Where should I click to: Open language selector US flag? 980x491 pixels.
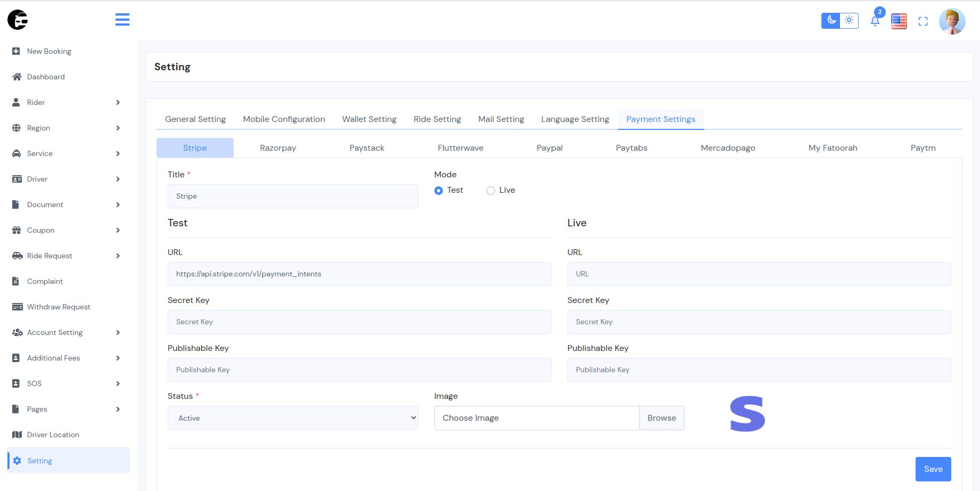[x=899, y=21]
